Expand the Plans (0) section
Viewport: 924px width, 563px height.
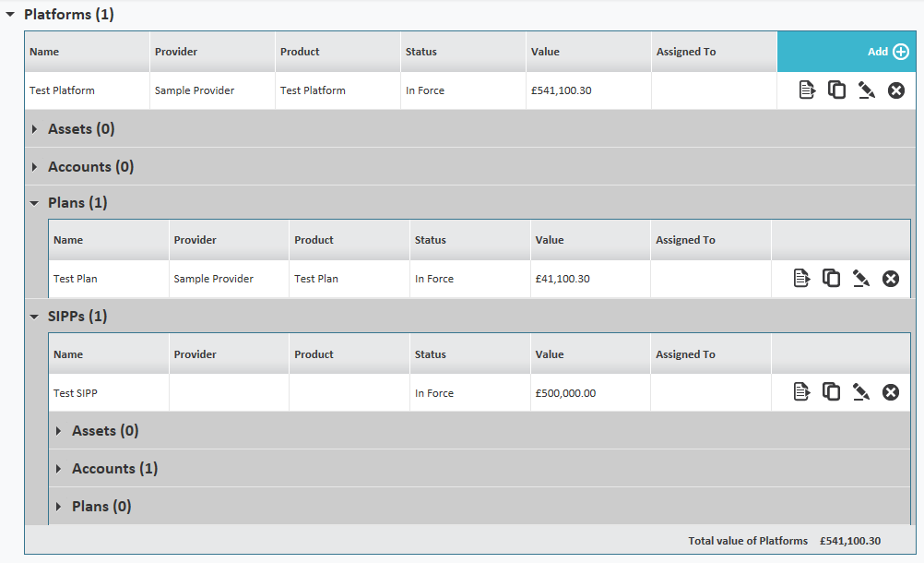click(x=59, y=507)
